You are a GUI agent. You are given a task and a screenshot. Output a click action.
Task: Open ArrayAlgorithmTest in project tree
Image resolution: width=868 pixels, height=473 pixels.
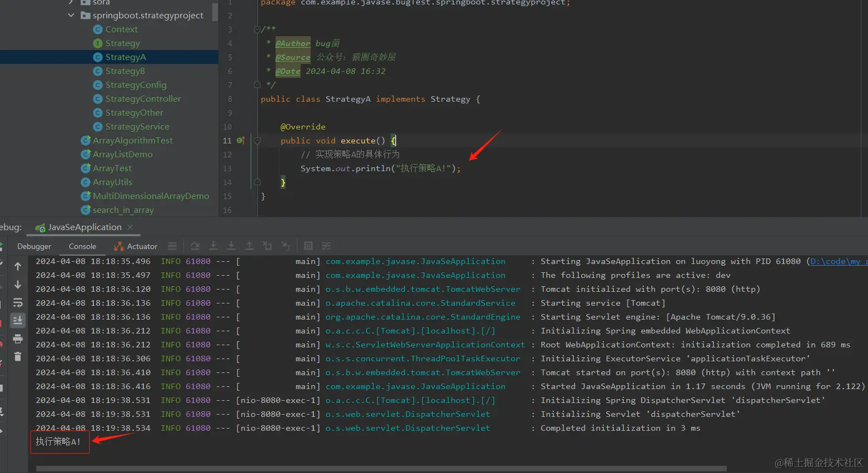point(132,141)
